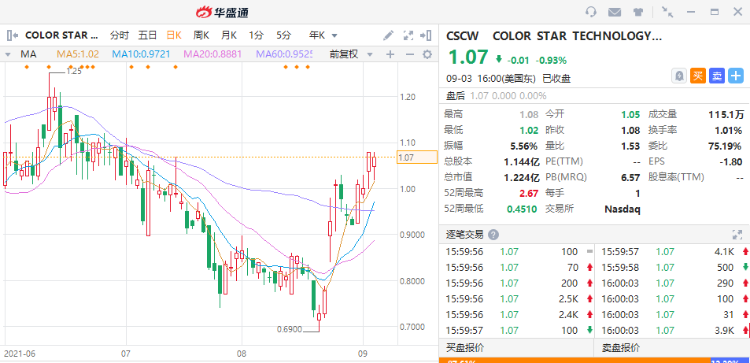Open the 年K period dropdown

coord(323,35)
